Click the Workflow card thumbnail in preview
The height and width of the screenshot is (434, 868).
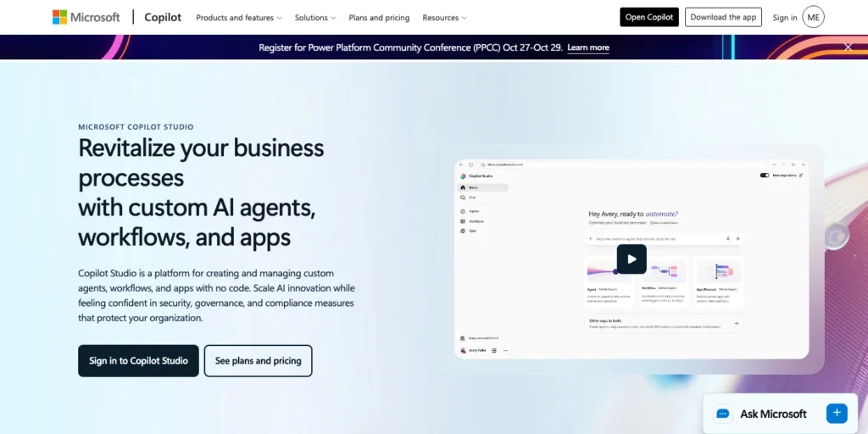[664, 272]
